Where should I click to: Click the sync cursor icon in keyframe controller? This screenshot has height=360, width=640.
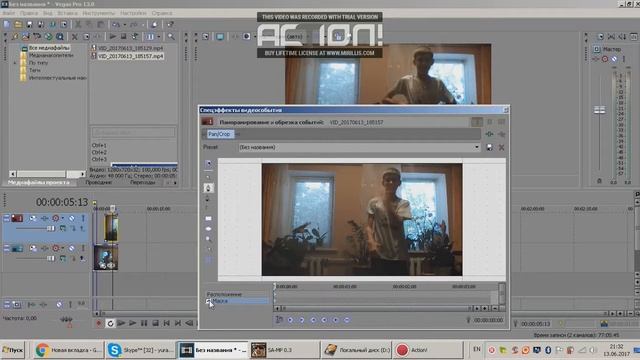pyautogui.click(x=279, y=320)
